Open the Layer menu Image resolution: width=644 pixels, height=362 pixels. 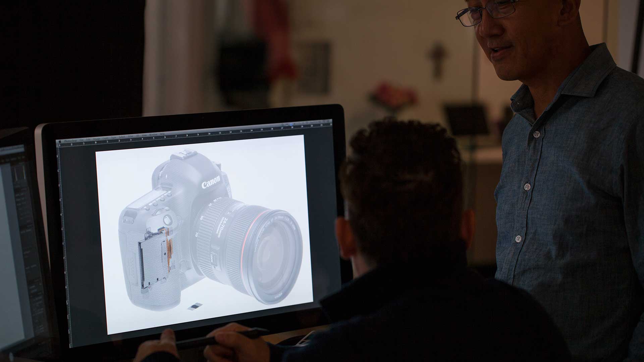click(x=106, y=138)
